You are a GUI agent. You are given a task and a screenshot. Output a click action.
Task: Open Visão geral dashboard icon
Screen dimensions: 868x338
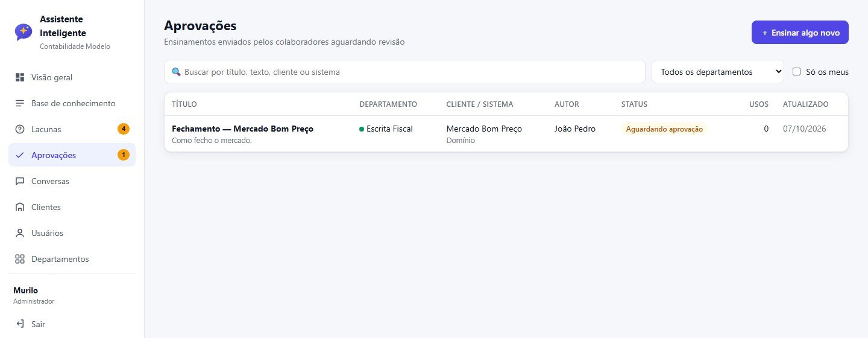click(20, 77)
